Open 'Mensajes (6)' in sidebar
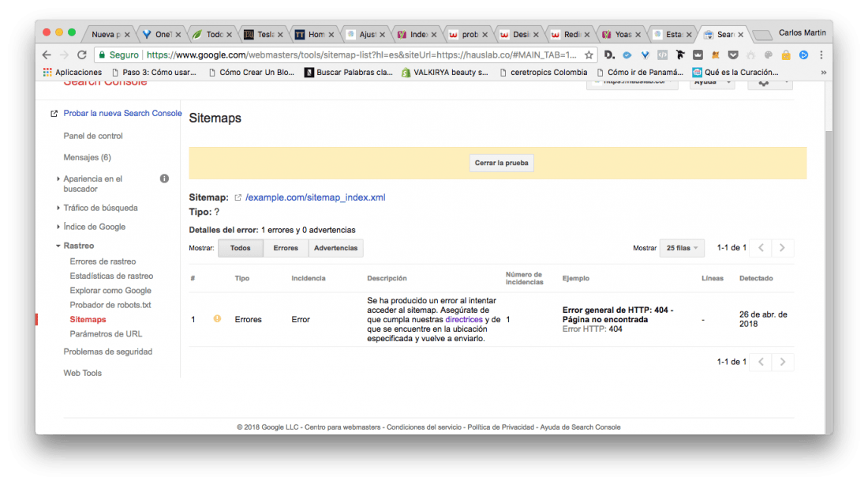868x485 pixels. click(87, 157)
